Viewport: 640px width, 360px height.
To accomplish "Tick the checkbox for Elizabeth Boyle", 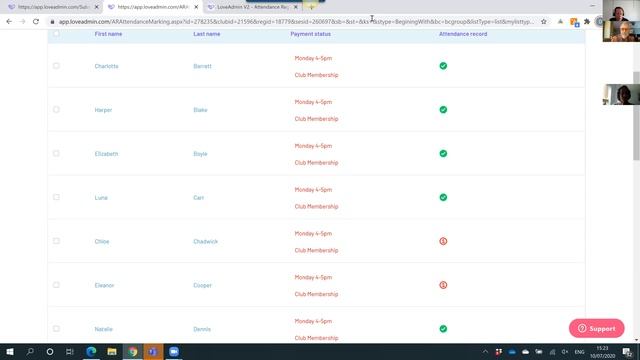I will pos(56,153).
